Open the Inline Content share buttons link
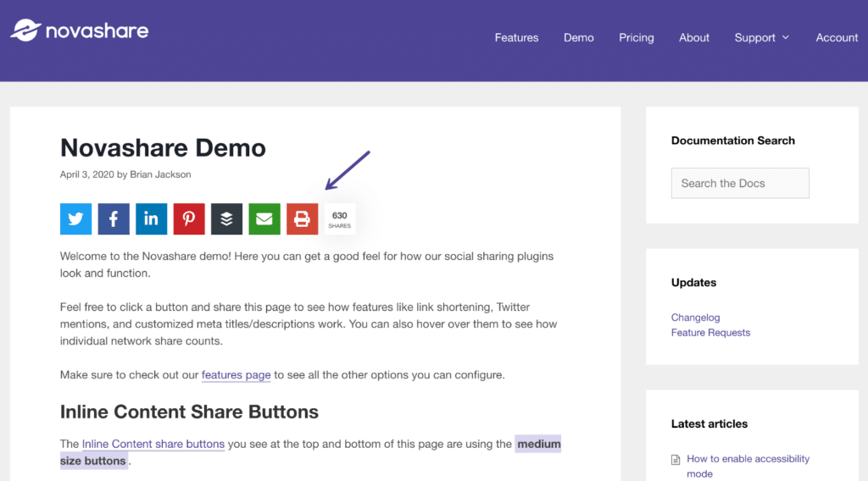The width and height of the screenshot is (868, 481). 153,444
